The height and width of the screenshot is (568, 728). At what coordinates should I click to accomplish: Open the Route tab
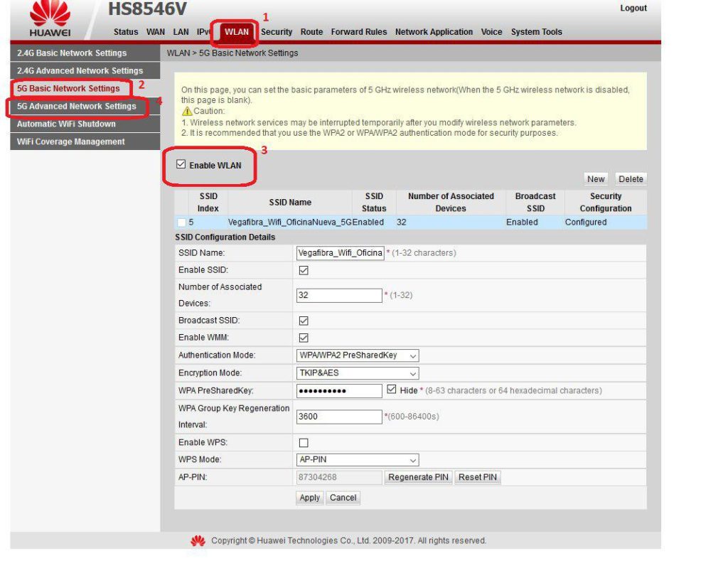pos(311,32)
